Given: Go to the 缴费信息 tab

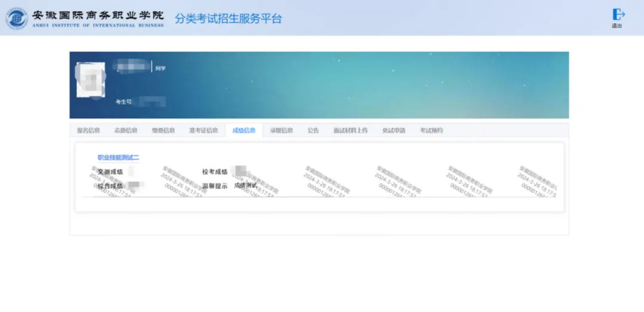Looking at the screenshot, I should tap(163, 130).
